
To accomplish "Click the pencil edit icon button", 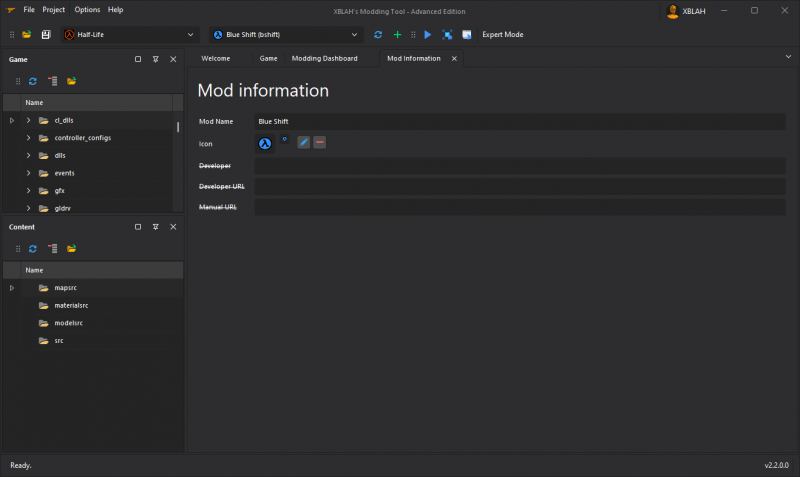I will click(x=304, y=142).
